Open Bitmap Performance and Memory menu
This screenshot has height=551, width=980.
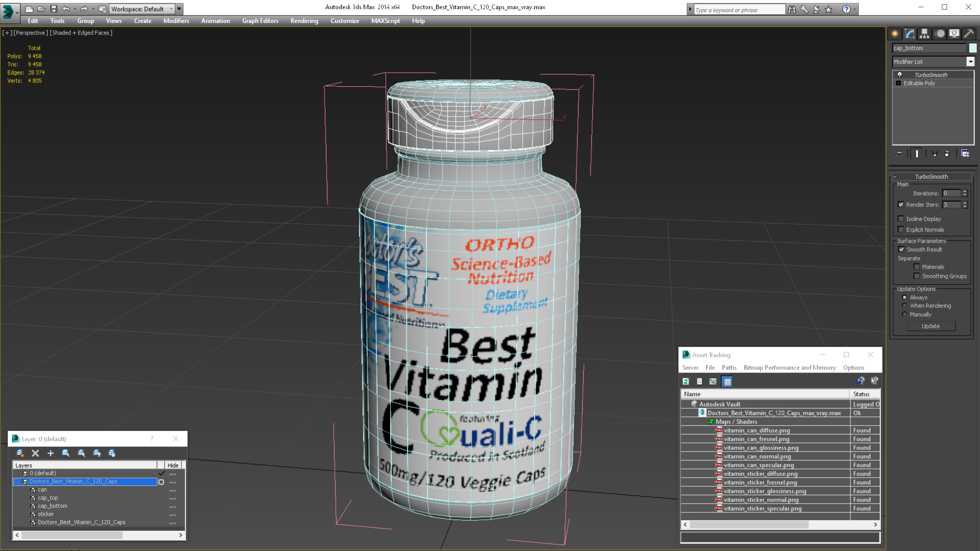pyautogui.click(x=789, y=367)
